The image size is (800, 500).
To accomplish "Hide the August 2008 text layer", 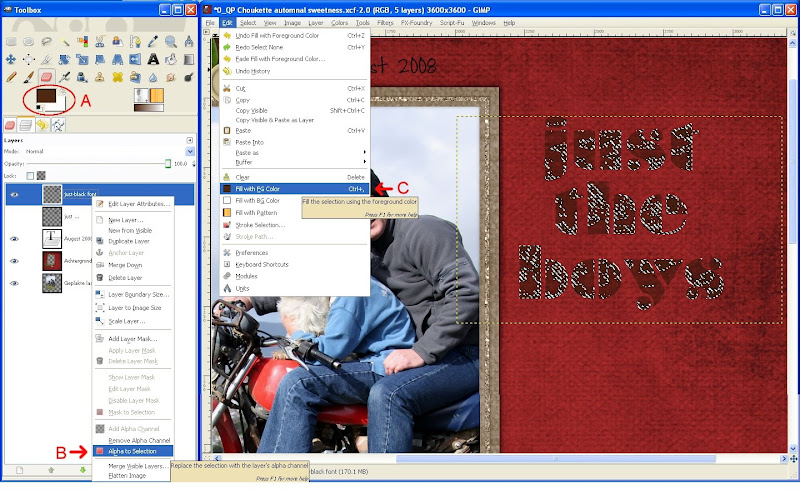I will (14, 239).
